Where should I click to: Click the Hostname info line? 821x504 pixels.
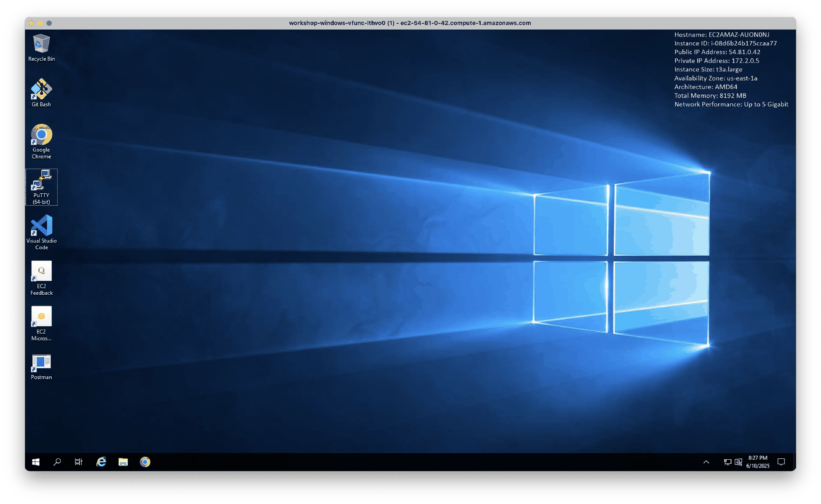tap(722, 35)
